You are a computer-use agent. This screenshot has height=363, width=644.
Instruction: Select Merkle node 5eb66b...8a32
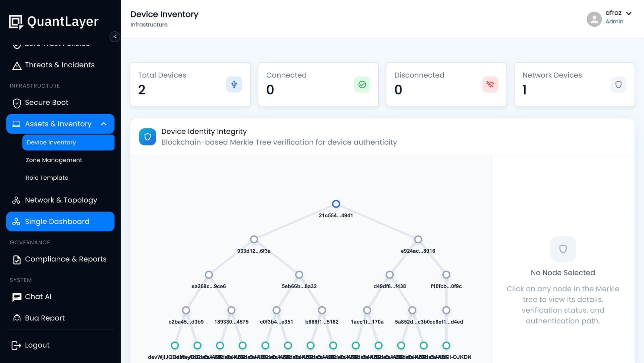[299, 275]
